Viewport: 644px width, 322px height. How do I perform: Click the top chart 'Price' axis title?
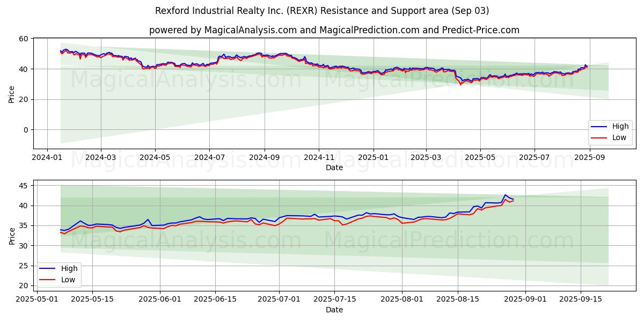[x=12, y=93]
